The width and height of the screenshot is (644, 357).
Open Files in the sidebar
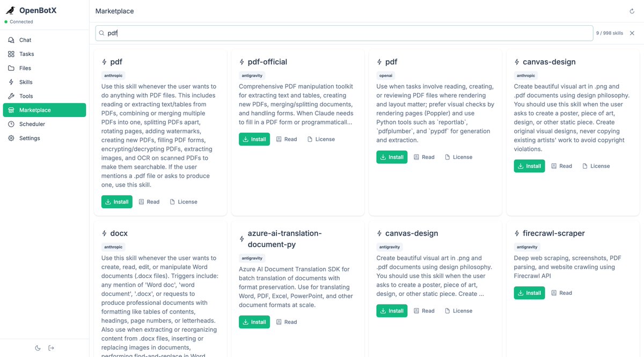45,68
